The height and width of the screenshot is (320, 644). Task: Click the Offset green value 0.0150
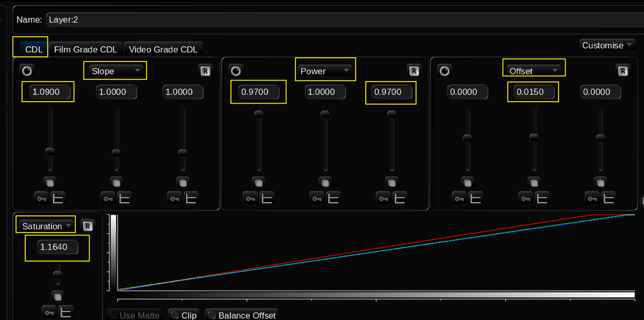[534, 92]
